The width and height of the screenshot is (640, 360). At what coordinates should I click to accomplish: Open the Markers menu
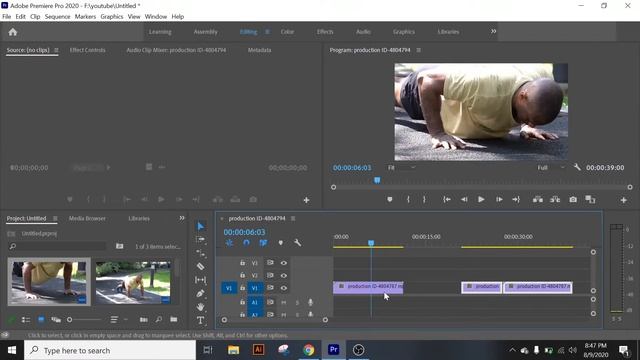[x=85, y=17]
